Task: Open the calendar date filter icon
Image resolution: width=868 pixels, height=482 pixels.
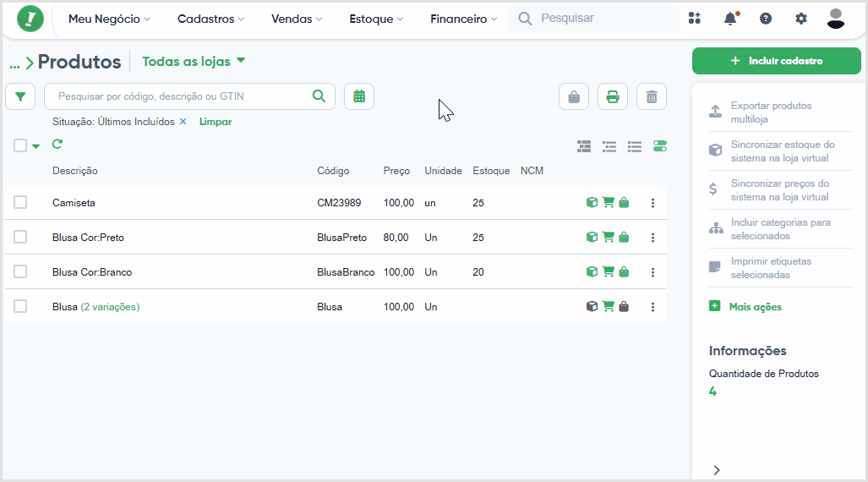Action: [x=359, y=96]
